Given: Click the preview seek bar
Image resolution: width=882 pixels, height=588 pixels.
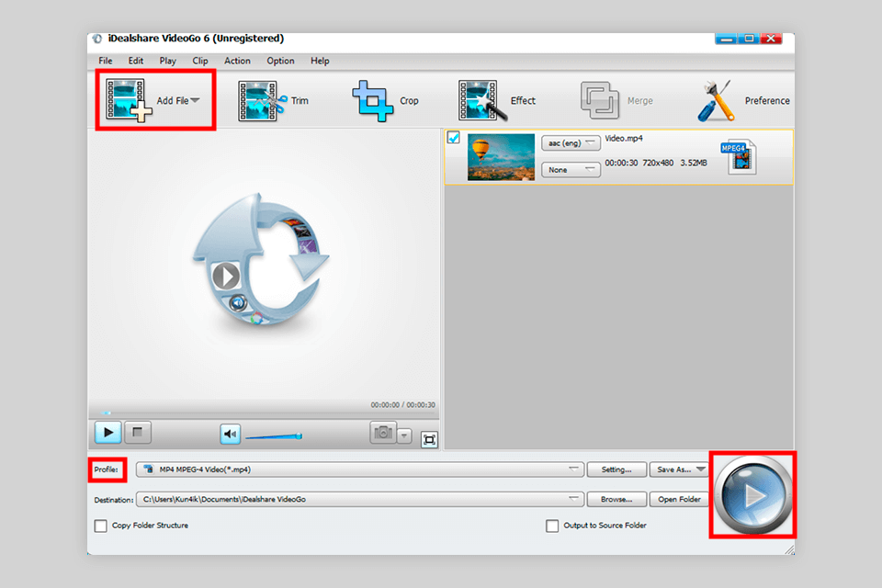Looking at the screenshot, I should 264,413.
